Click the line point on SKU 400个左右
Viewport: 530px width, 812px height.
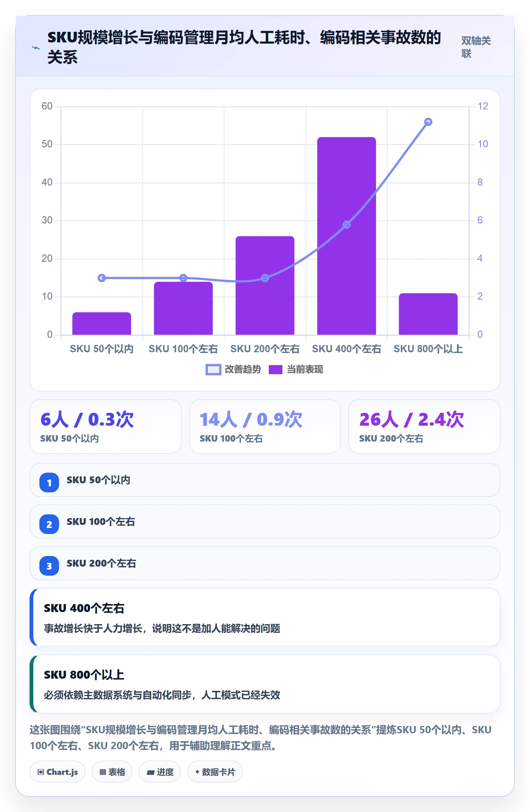pos(346,225)
